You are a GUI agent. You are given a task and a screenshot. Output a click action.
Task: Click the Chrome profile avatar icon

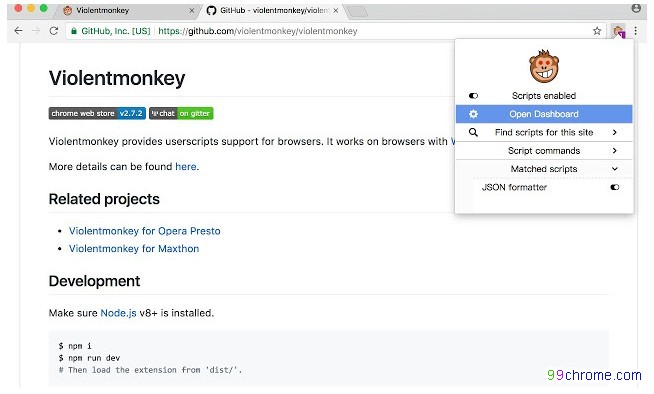tap(636, 8)
